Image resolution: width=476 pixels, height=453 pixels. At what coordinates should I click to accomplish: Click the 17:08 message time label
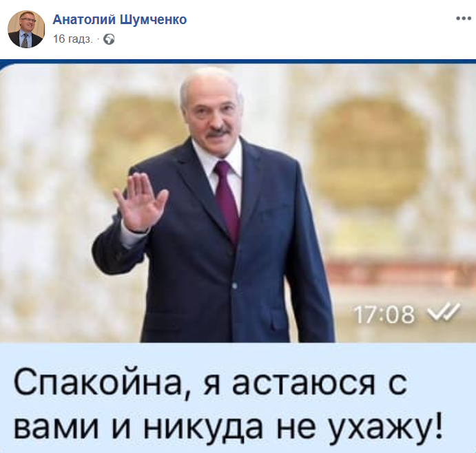pos(384,315)
